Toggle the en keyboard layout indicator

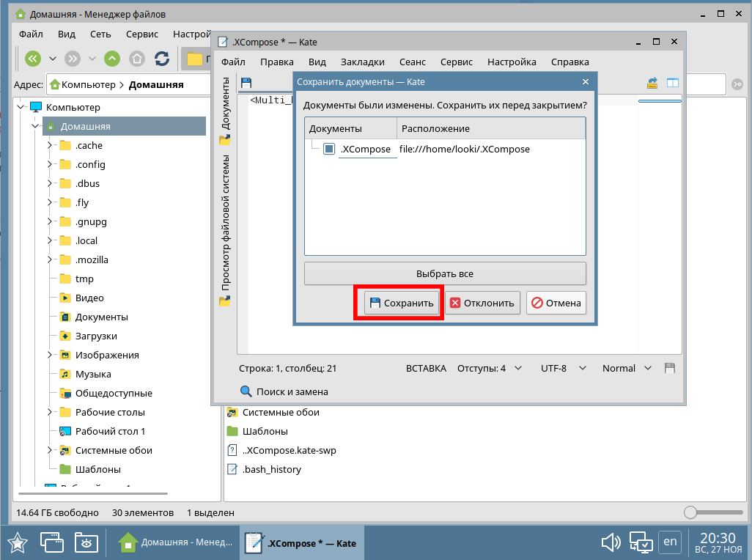pos(670,542)
